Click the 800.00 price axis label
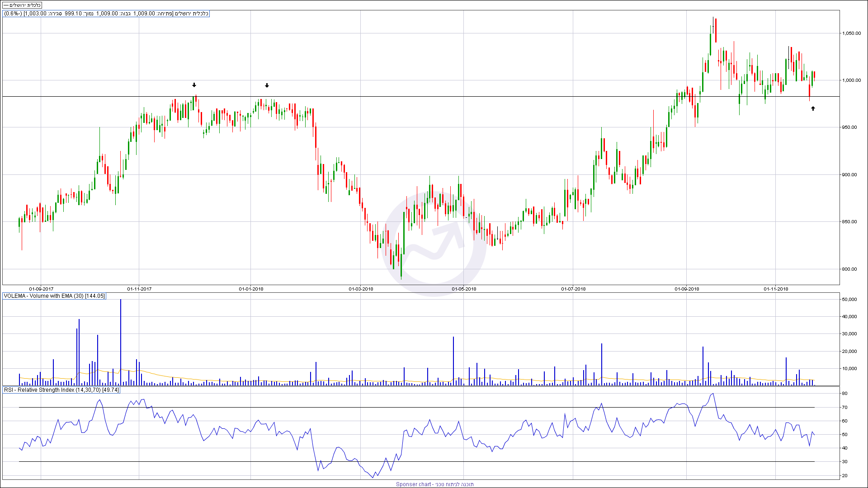This screenshot has height=488, width=868. (849, 269)
